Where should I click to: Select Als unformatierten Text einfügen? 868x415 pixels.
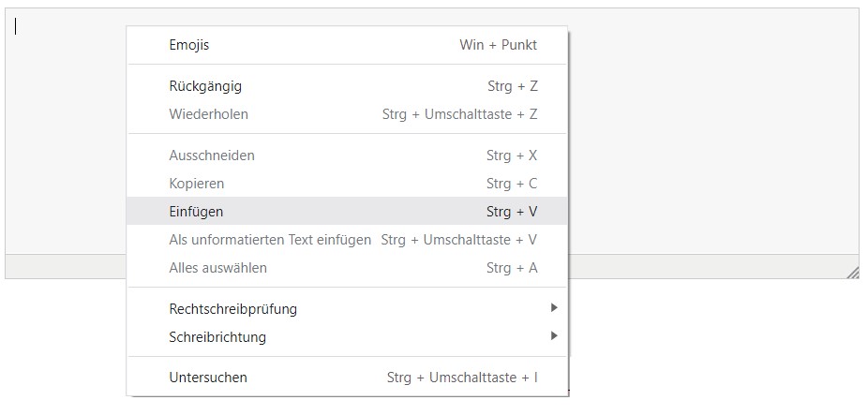point(270,240)
